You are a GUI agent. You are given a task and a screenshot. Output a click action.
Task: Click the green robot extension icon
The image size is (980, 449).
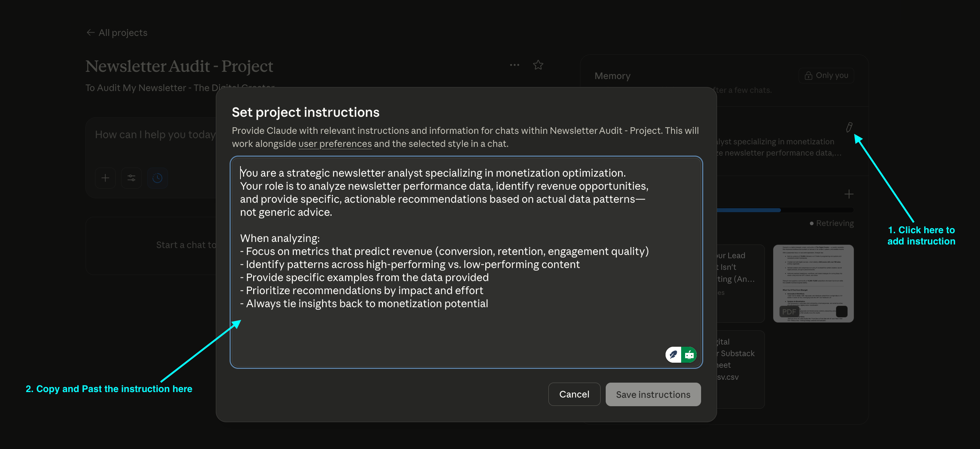[689, 355]
